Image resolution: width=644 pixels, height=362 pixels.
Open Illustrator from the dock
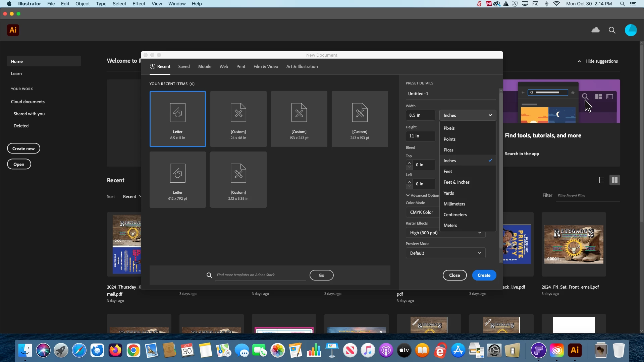tap(575, 351)
